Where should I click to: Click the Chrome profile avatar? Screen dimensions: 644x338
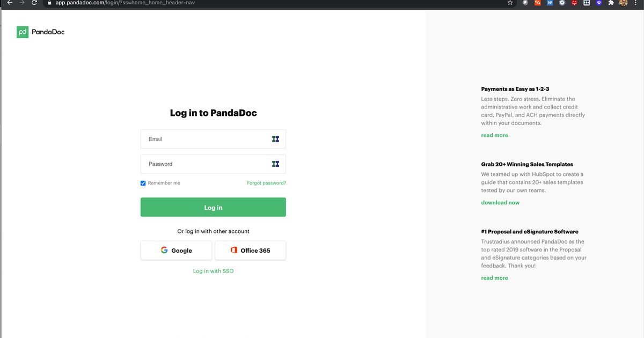[x=623, y=3]
